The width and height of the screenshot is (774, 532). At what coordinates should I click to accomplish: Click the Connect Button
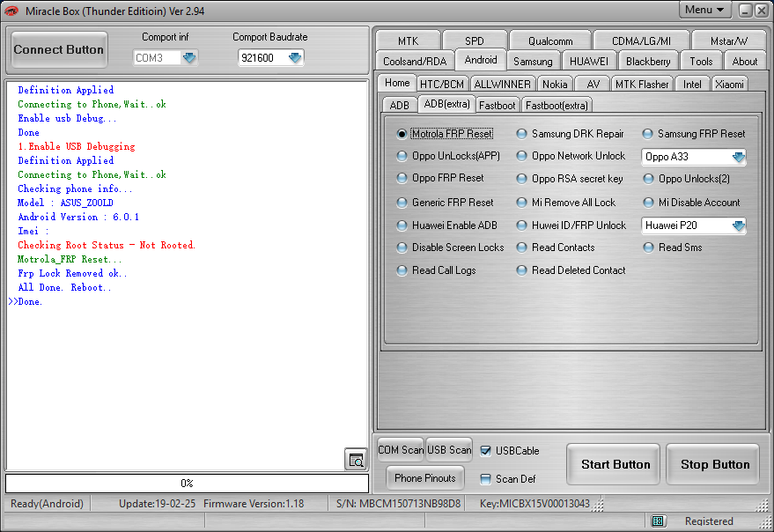click(59, 49)
